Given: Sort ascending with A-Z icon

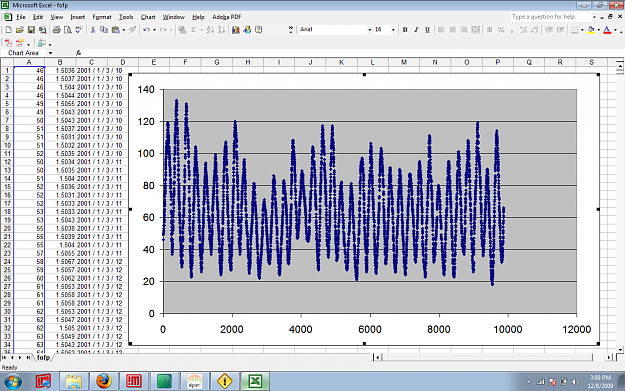Looking at the screenshot, I should pos(210,30).
